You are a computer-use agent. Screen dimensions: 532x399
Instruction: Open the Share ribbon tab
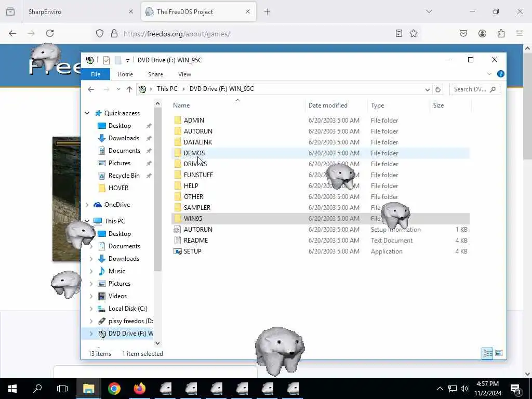[155, 74]
